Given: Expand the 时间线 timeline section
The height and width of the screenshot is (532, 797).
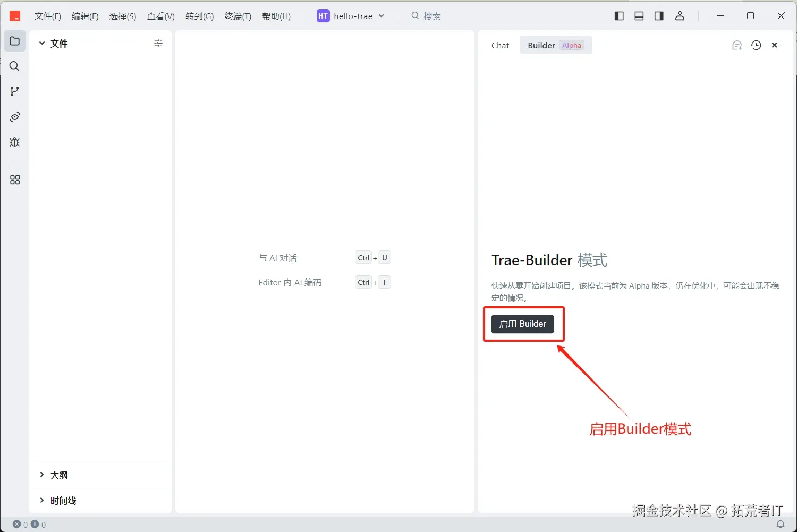Looking at the screenshot, I should point(100,501).
